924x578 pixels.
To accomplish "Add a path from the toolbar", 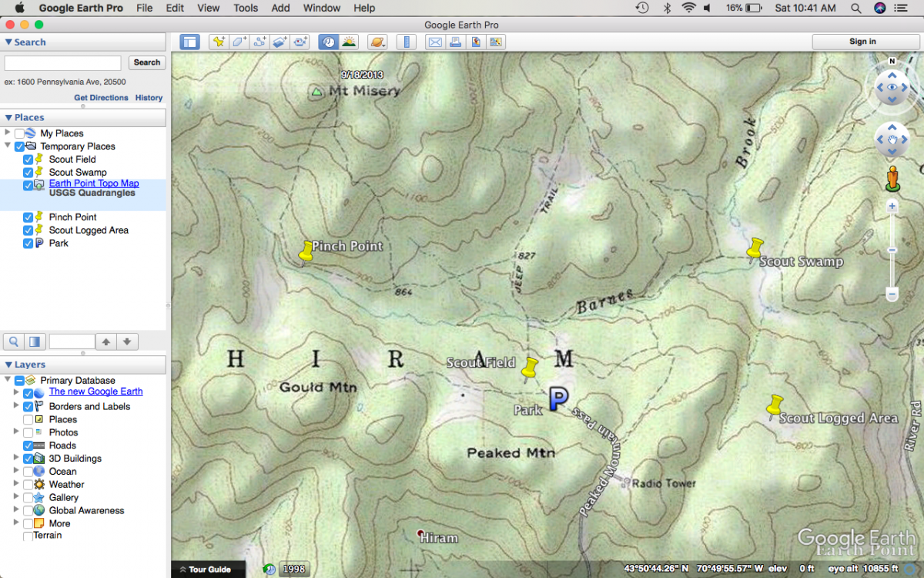I will pos(259,42).
